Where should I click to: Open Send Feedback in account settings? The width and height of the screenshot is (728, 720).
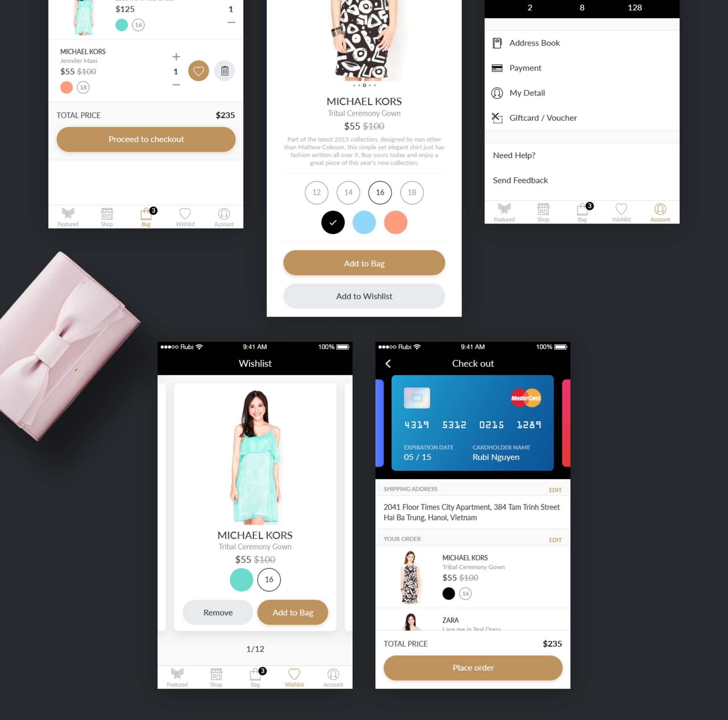coord(521,180)
